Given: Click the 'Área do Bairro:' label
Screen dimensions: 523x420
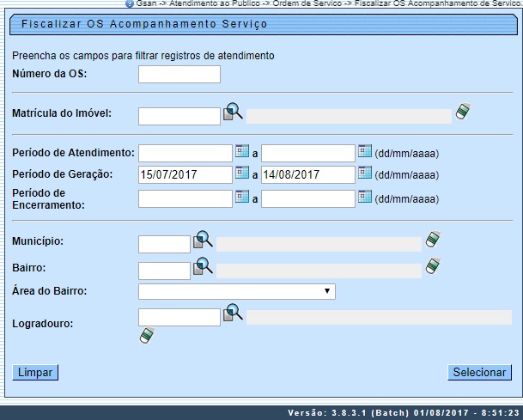Looking at the screenshot, I should pos(49,291).
